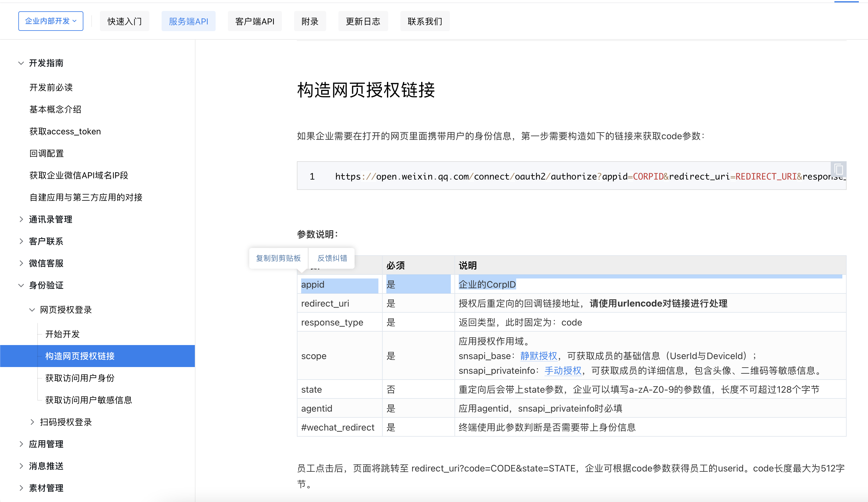
Task: Select 构造网页授权链接 in the sidebar
Action: coord(97,356)
